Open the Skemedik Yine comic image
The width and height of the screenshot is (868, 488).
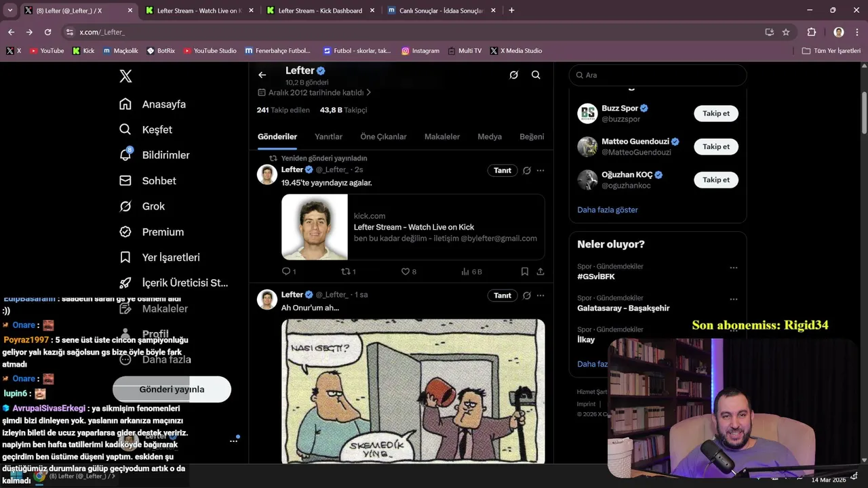pyautogui.click(x=413, y=392)
